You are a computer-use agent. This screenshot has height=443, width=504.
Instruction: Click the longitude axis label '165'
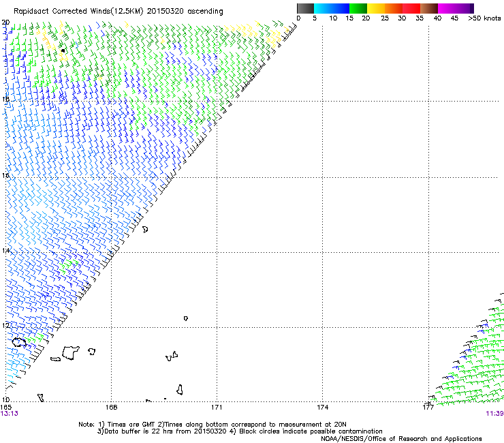coord(5,408)
